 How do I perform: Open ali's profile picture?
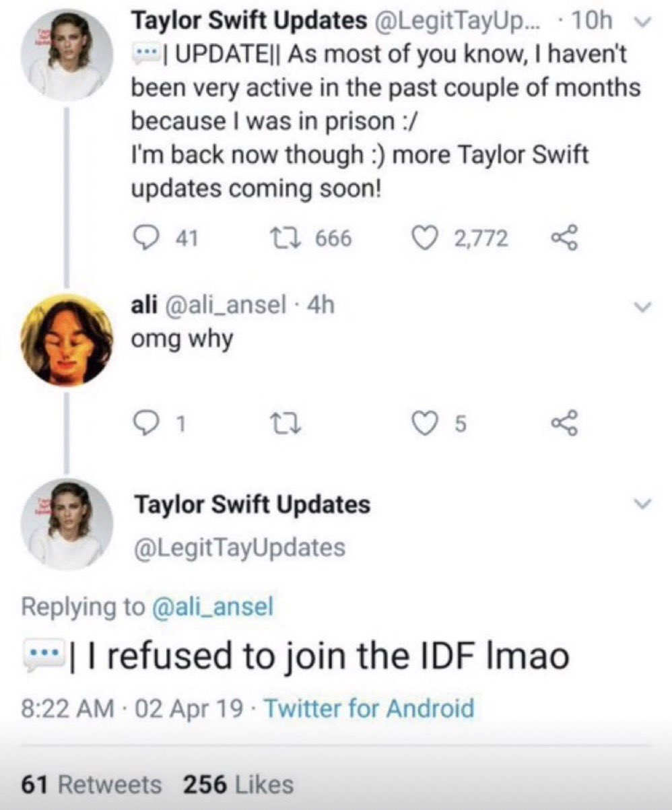(x=66, y=340)
